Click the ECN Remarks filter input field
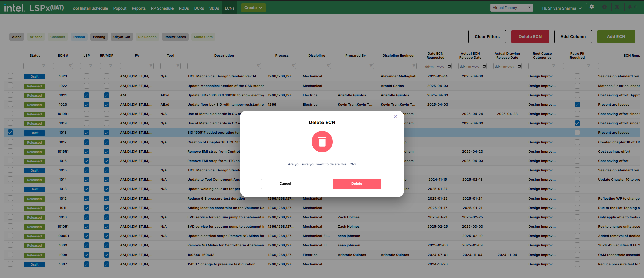644x278 pixels. pos(618,66)
